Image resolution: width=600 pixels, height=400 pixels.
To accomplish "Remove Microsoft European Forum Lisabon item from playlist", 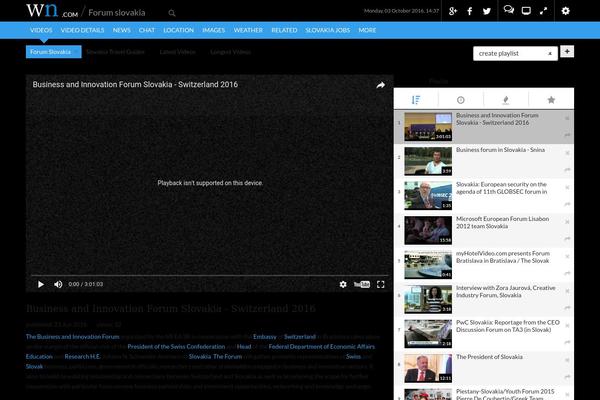I will (x=567, y=222).
